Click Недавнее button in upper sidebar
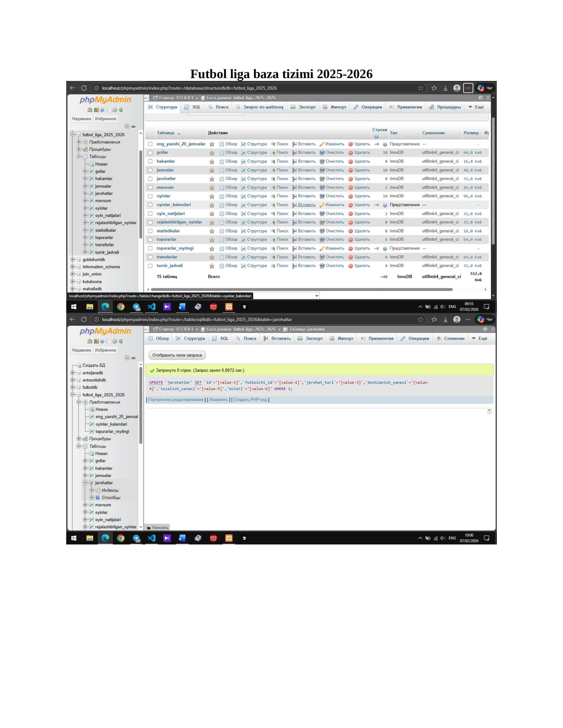The height and width of the screenshot is (728, 563). click(x=82, y=119)
